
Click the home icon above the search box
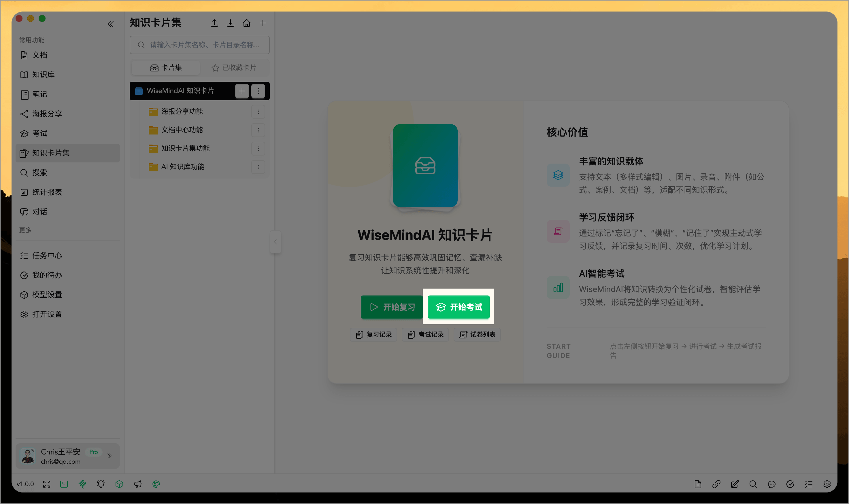coord(247,23)
